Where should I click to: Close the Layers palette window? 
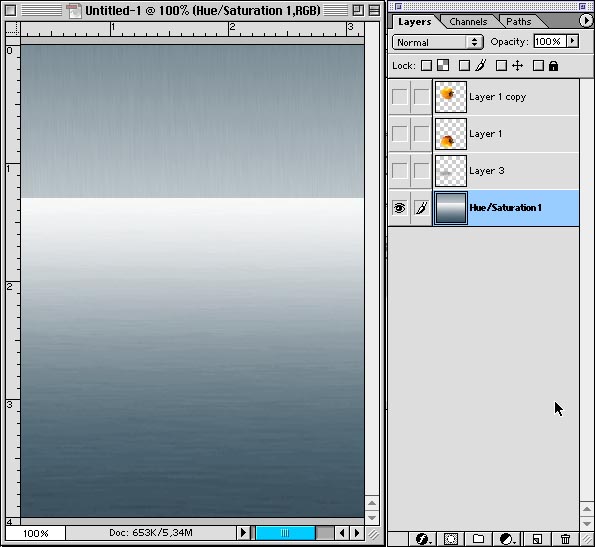tap(398, 6)
